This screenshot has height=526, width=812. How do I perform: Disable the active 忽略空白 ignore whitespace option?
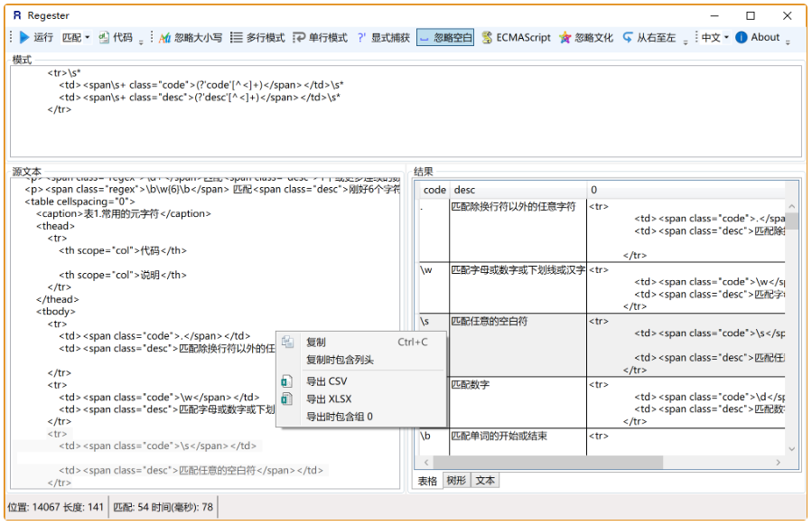pos(443,37)
